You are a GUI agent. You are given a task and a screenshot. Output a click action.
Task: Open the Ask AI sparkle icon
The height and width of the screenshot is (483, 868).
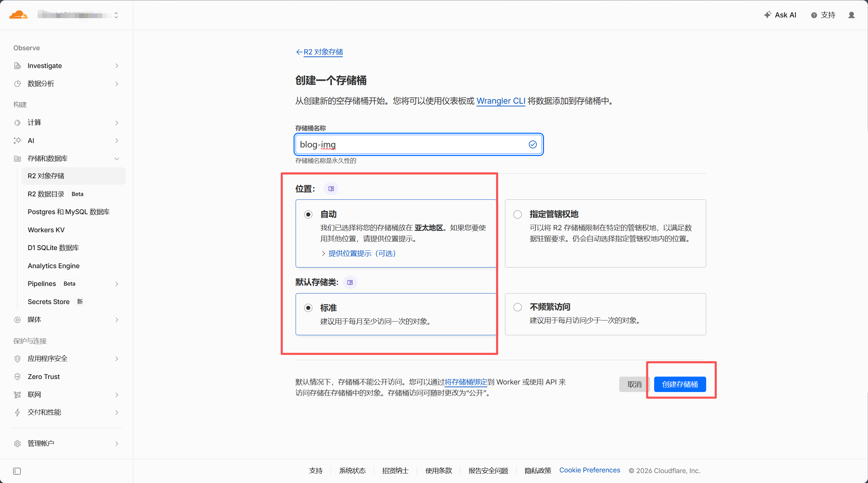pos(767,15)
